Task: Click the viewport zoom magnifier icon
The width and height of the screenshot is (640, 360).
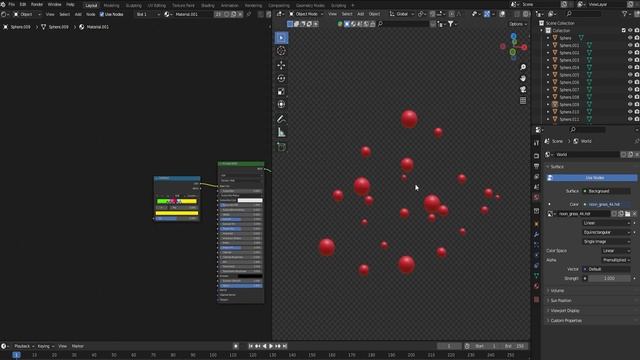Action: tap(523, 67)
